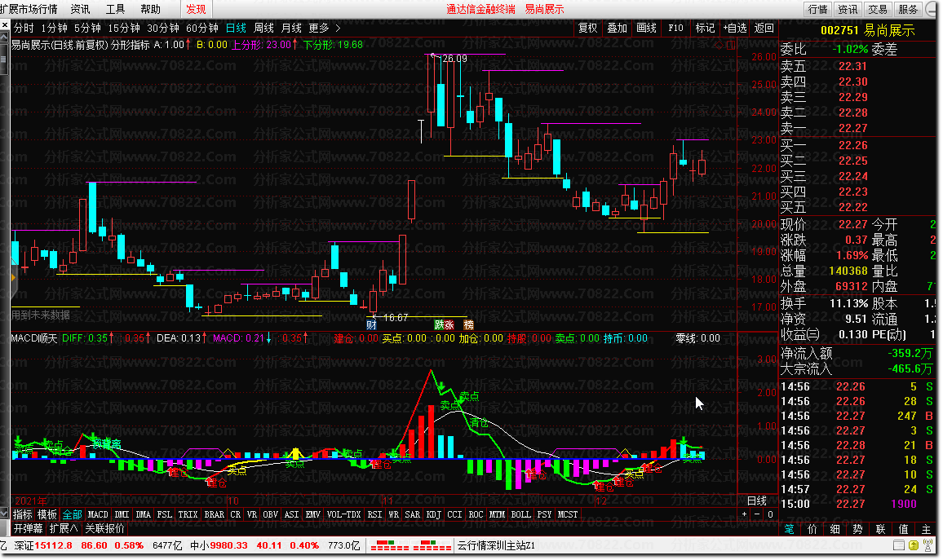
Task: Switch to the 分时 chart
Action: coord(24,29)
